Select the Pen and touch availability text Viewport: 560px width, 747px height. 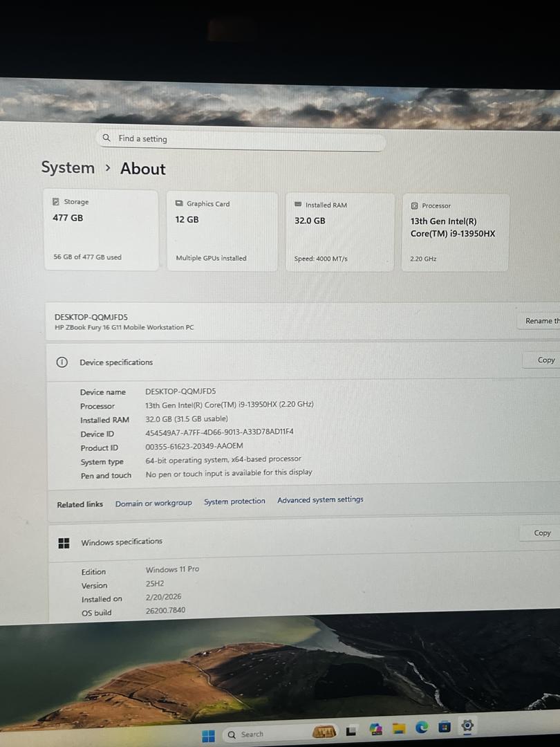(229, 472)
